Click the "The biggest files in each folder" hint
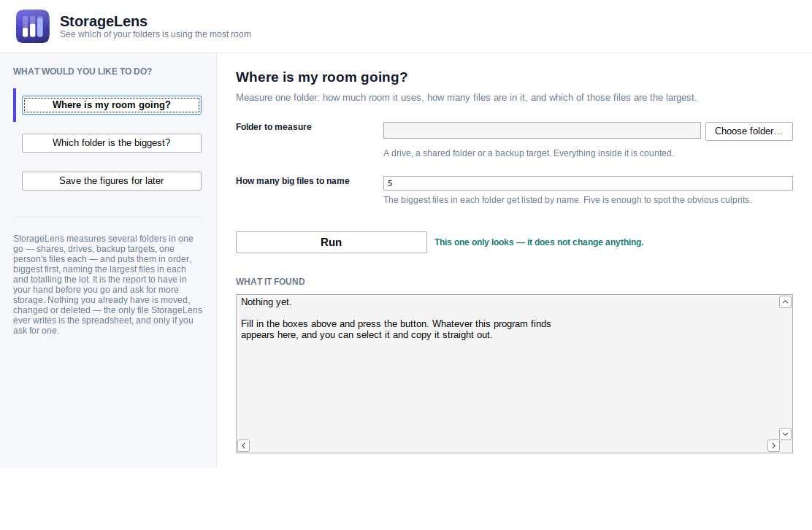Image resolution: width=812 pixels, height=530 pixels. click(567, 200)
